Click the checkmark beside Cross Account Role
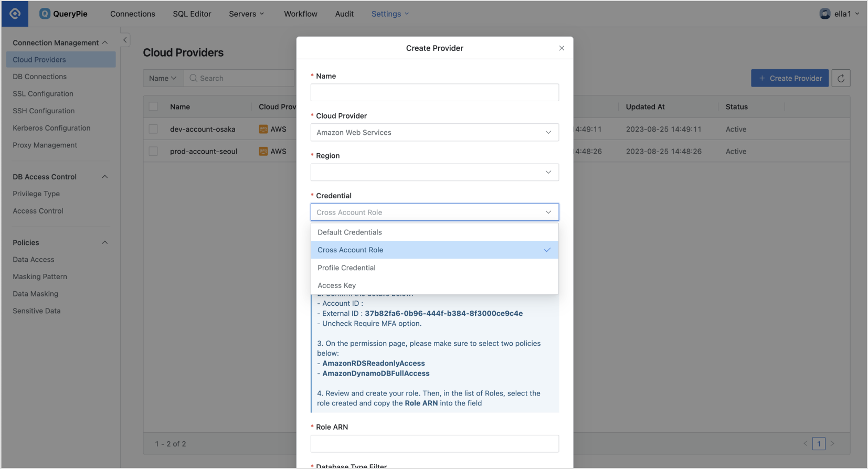Viewport: 868px width, 469px height. coord(547,250)
